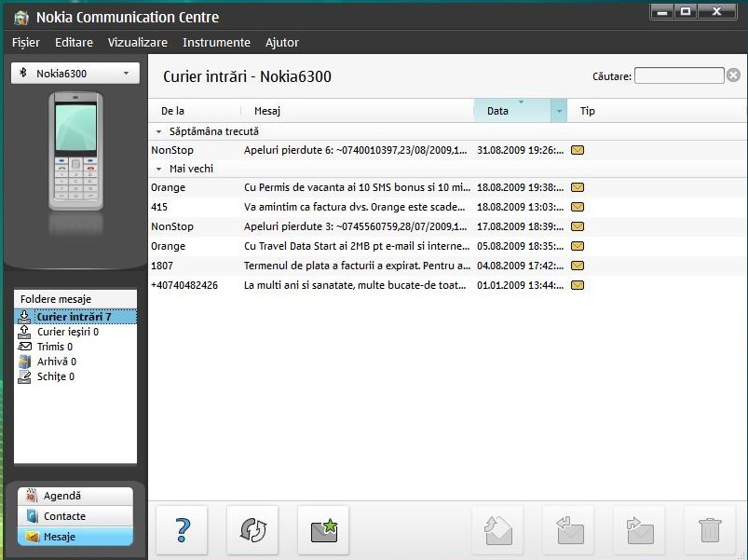Click the Curier intrări inbox folder icon
748x560 pixels.
pos(24,317)
